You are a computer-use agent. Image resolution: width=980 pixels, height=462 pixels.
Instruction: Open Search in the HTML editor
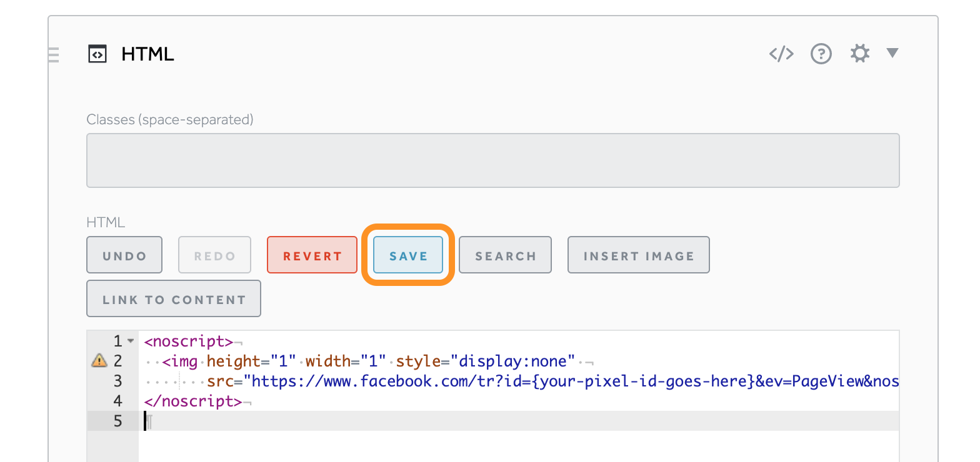(505, 255)
